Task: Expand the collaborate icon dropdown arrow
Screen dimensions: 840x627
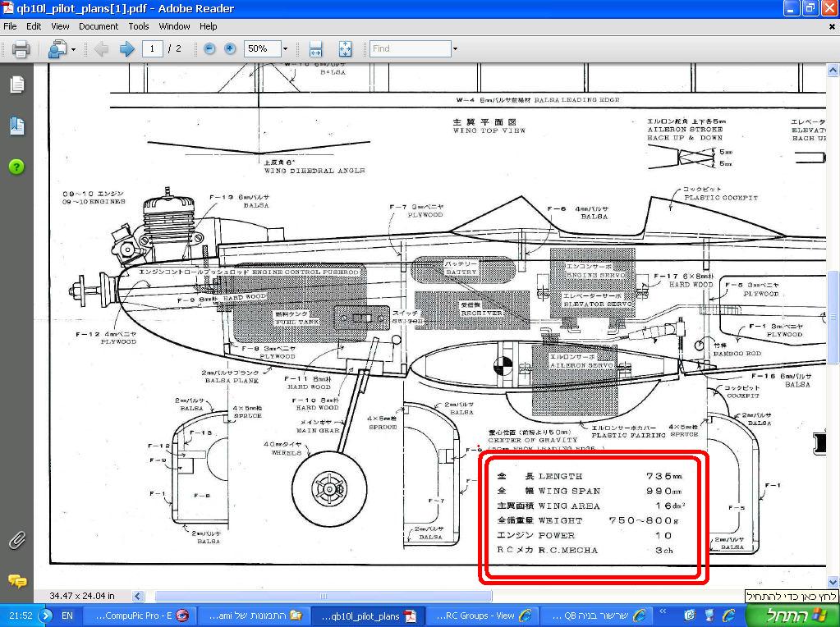Action: click(73, 49)
